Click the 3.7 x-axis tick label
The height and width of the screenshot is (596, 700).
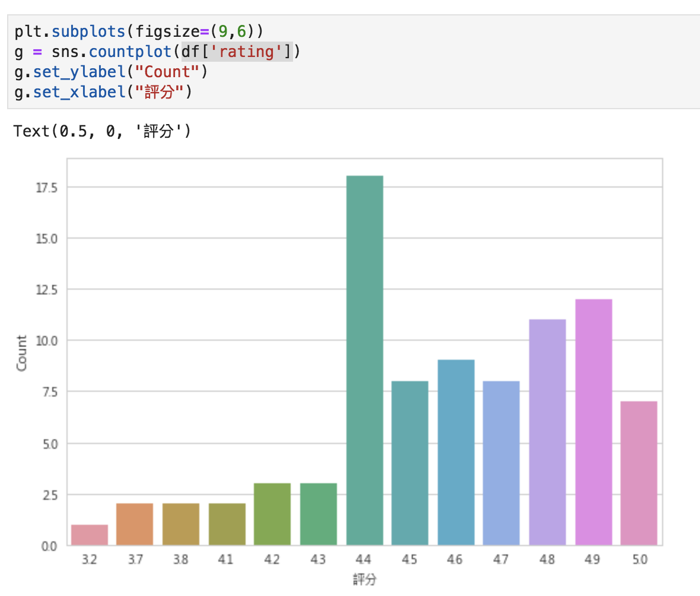pyautogui.click(x=135, y=559)
